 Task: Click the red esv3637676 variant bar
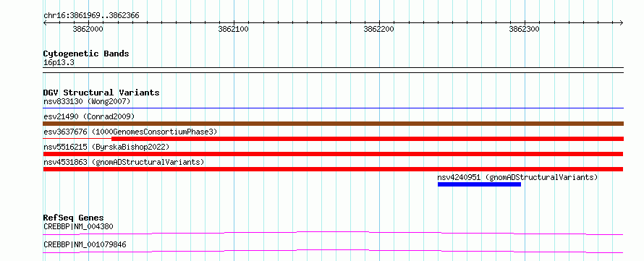pos(368,139)
